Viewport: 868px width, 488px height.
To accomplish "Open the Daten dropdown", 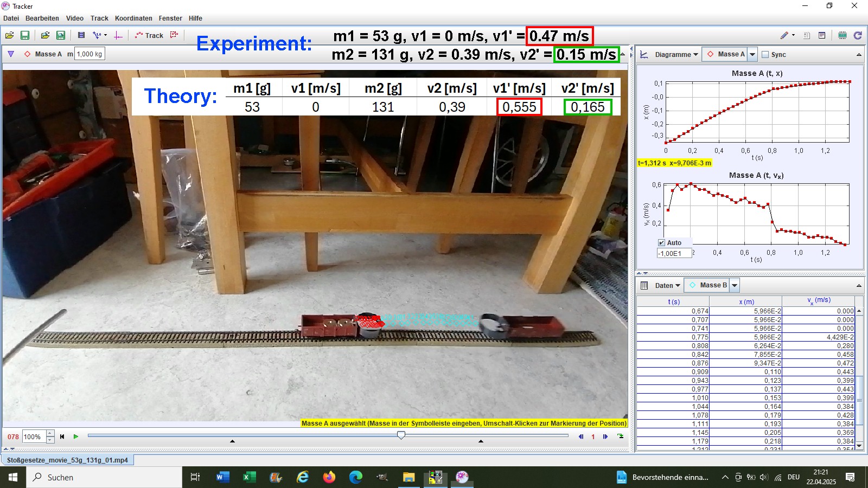I will pyautogui.click(x=667, y=285).
